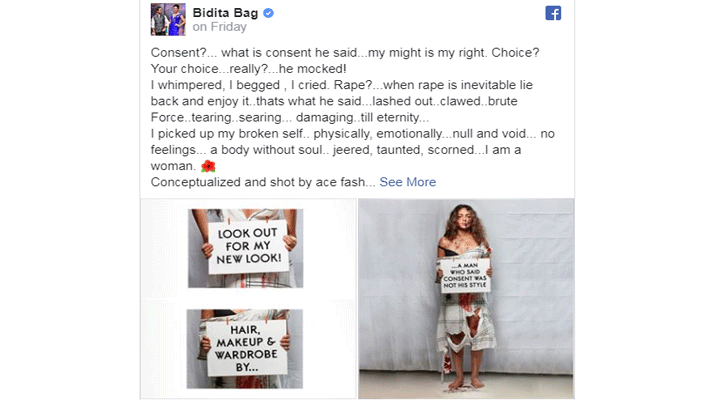
Task: Click the Bidita Bag name link
Action: pyautogui.click(x=225, y=13)
